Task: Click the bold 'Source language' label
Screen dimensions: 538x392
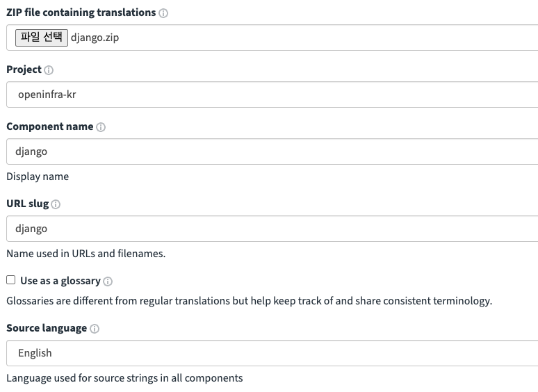Action: click(47, 328)
